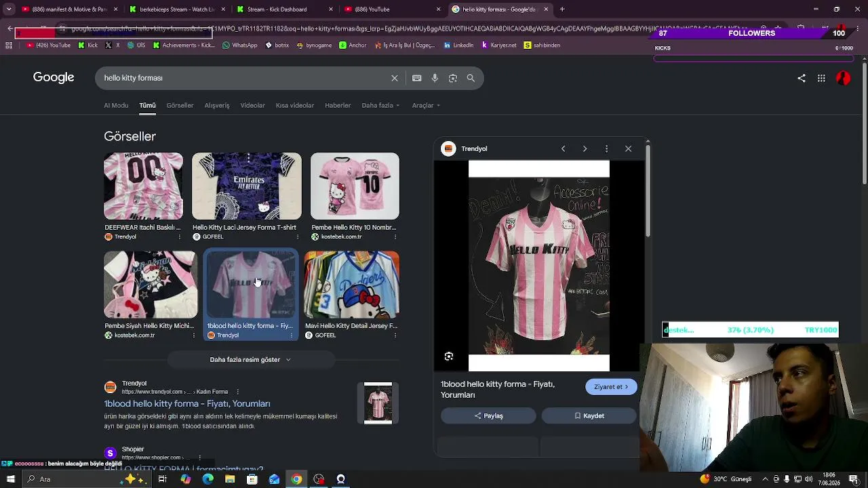868x488 pixels.
Task: Close the Trendyol image preview panel
Action: (x=628, y=148)
